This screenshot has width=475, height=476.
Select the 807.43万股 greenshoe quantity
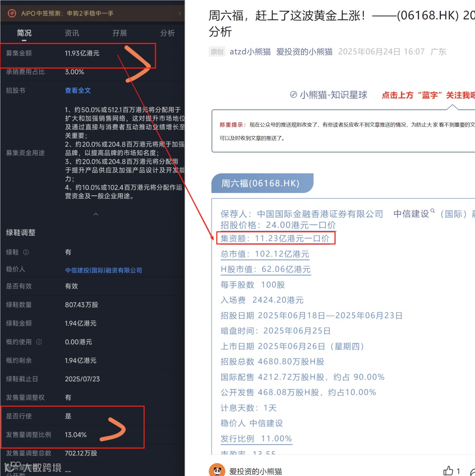coord(81,305)
